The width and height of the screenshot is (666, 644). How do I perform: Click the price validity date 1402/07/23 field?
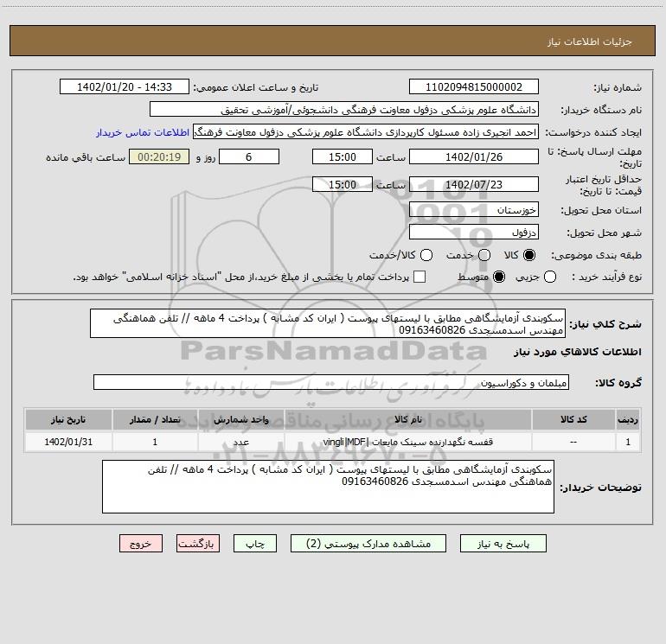click(x=474, y=184)
